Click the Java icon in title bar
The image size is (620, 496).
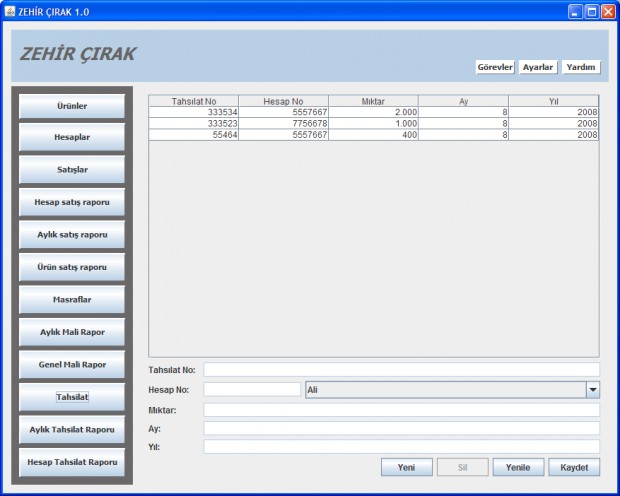pyautogui.click(x=10, y=11)
